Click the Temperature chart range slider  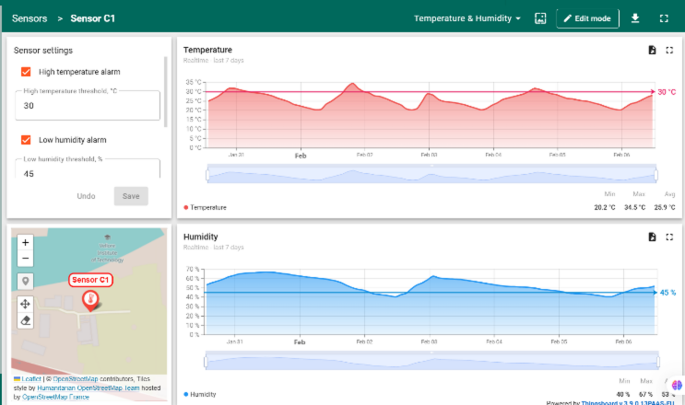coord(432,175)
